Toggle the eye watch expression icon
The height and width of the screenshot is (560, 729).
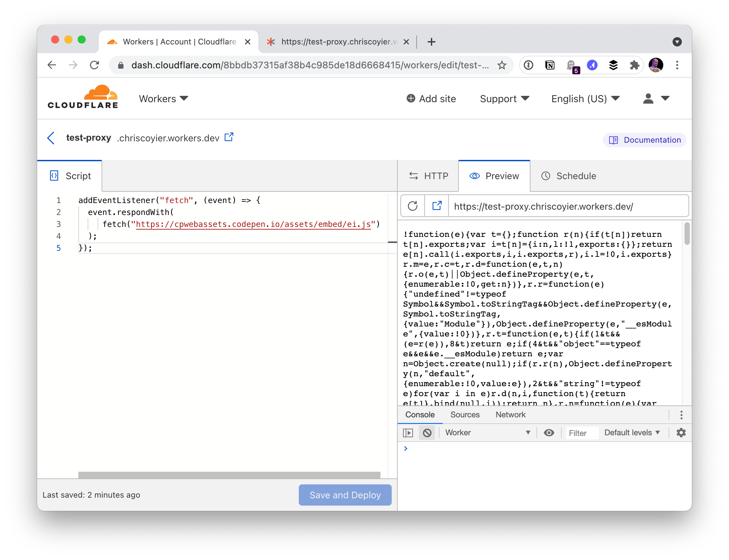point(549,432)
